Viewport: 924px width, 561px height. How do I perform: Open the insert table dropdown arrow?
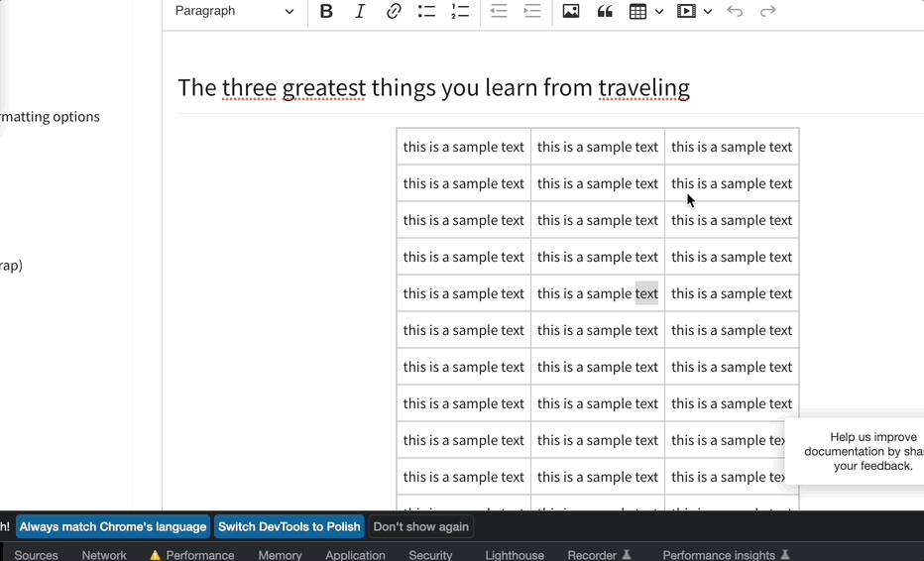pos(659,11)
